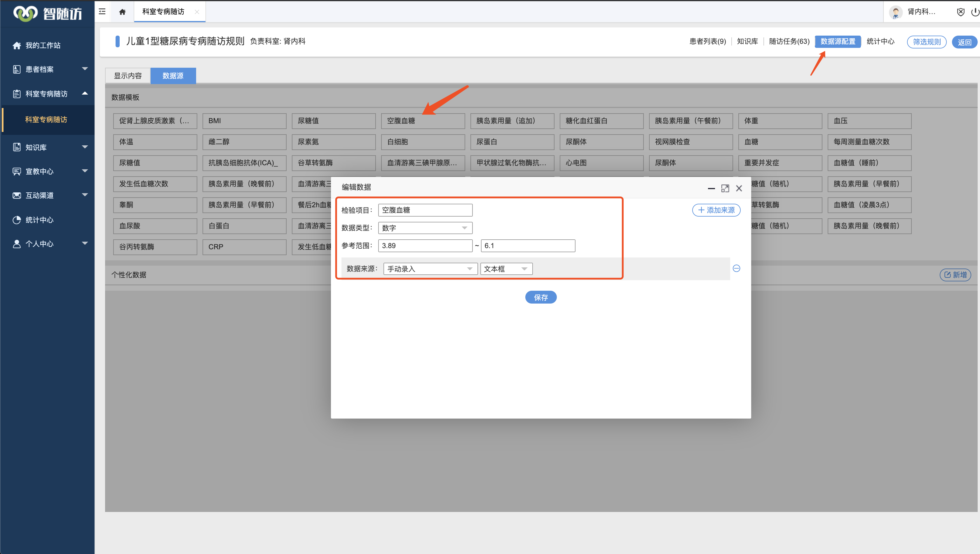Close the 科室专病随访 tab

coord(197,12)
